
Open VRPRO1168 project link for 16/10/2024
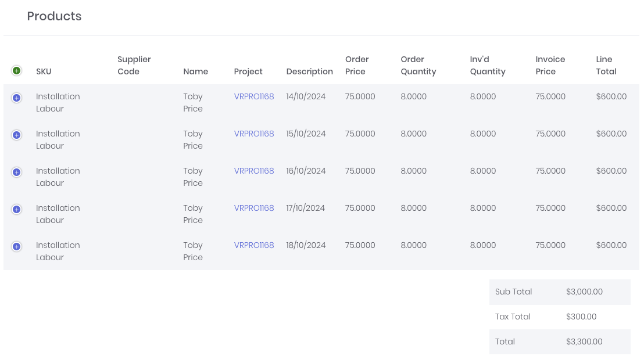(254, 171)
